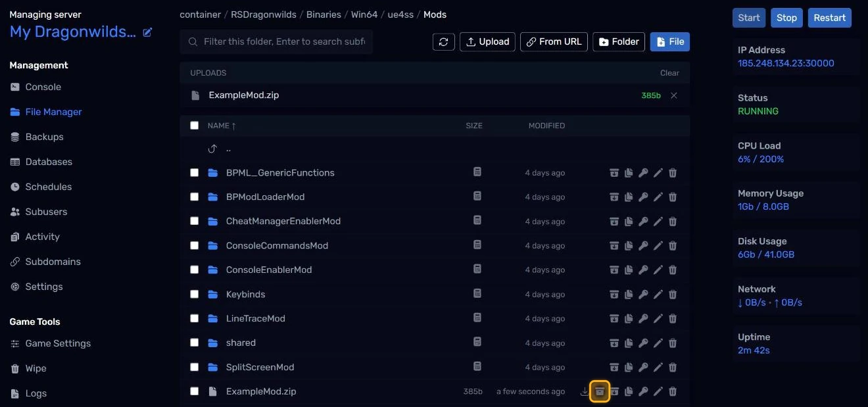868x407 pixels.
Task: Rename the ExampleMod.zip file
Action: click(x=658, y=392)
